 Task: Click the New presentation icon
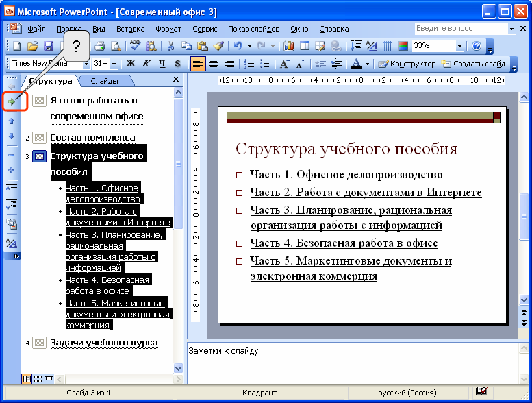16,46
